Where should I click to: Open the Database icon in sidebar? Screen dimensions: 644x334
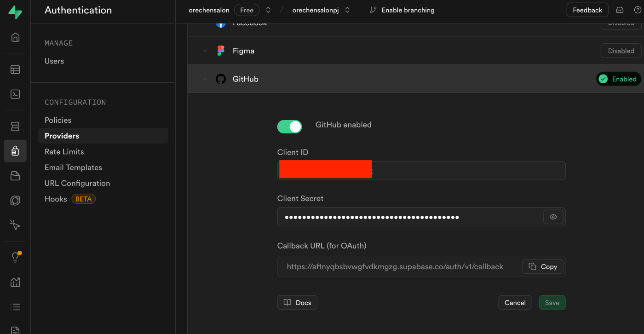pos(15,126)
